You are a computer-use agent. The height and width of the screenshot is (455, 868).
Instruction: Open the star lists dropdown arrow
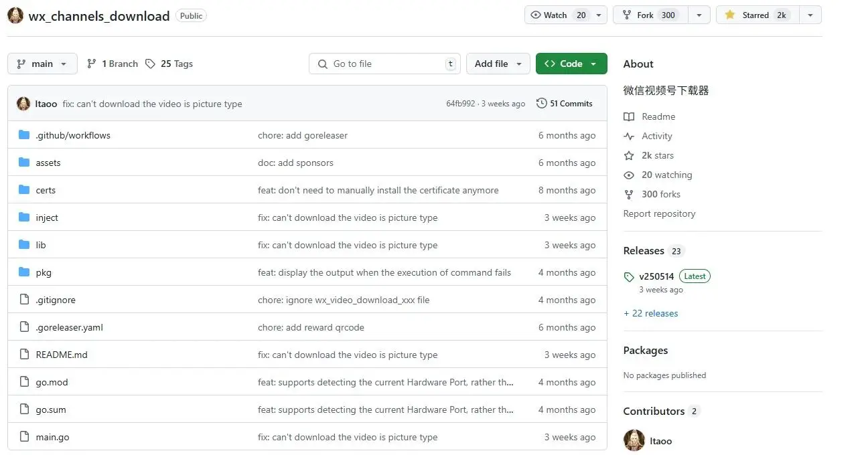(810, 15)
